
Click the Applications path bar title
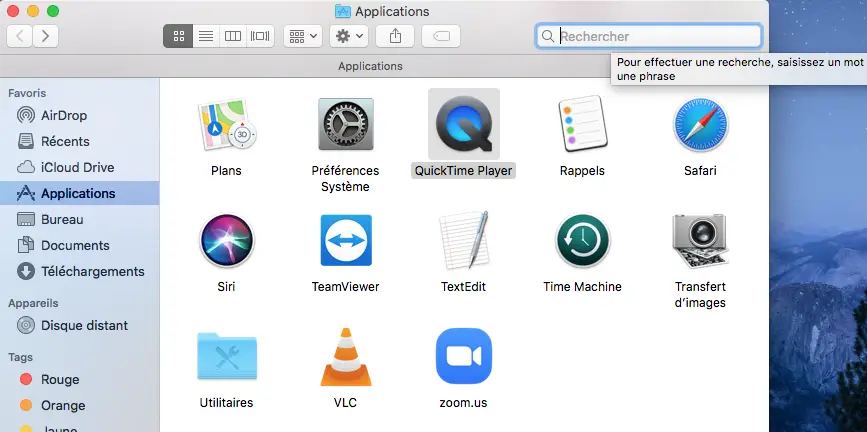[370, 66]
